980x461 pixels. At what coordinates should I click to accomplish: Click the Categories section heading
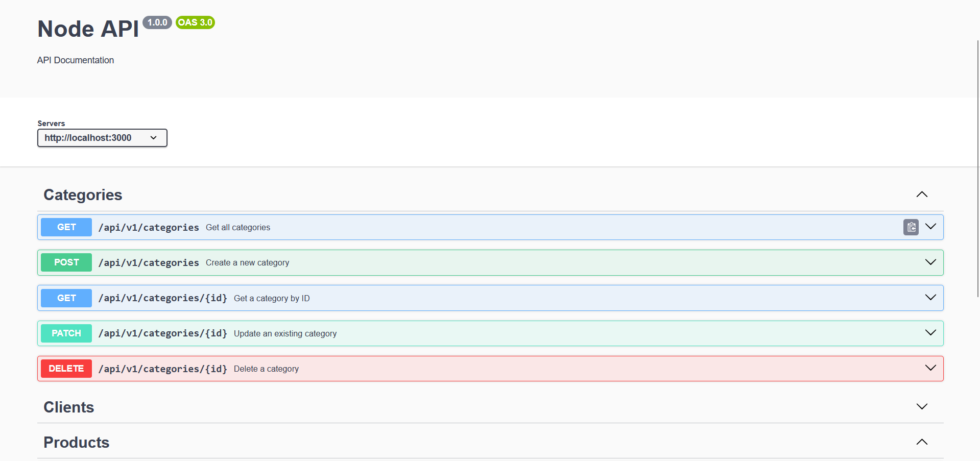pyautogui.click(x=83, y=195)
